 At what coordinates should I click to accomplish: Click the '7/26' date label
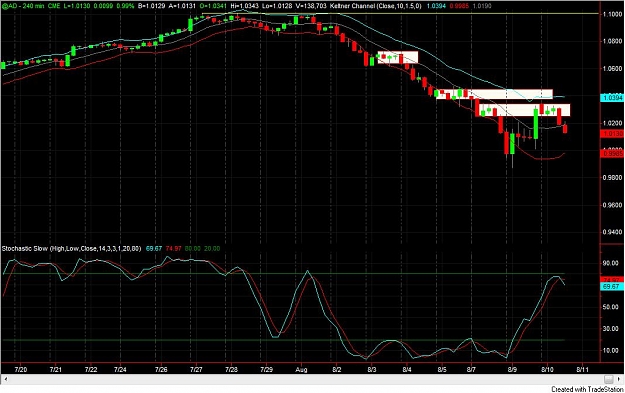click(161, 369)
